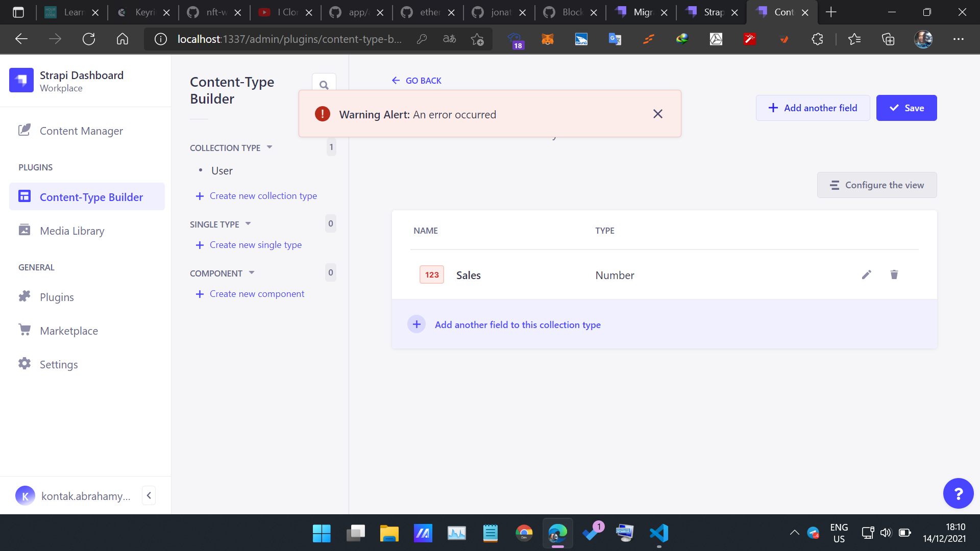
Task: Click the Create new collection type link
Action: [x=263, y=195]
